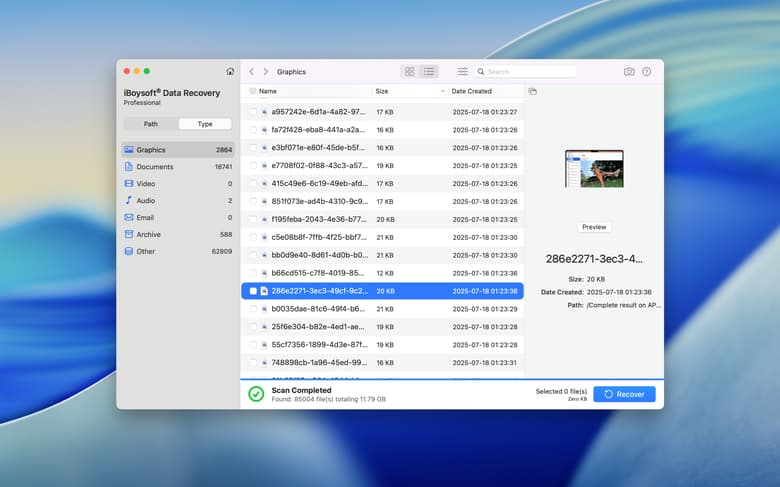The image size is (780, 487).
Task: Click the Graphics category icon
Action: point(129,150)
